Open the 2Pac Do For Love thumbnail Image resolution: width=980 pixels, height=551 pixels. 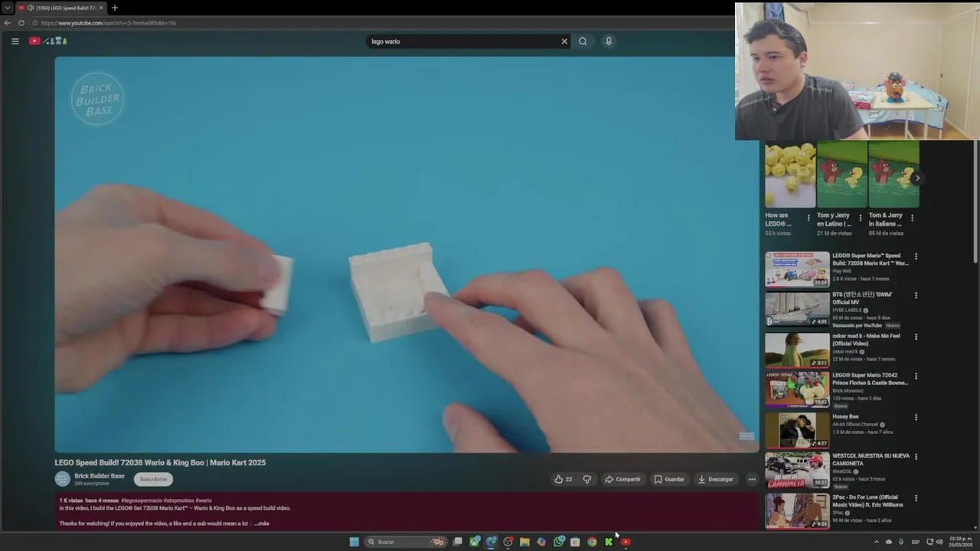click(x=797, y=511)
